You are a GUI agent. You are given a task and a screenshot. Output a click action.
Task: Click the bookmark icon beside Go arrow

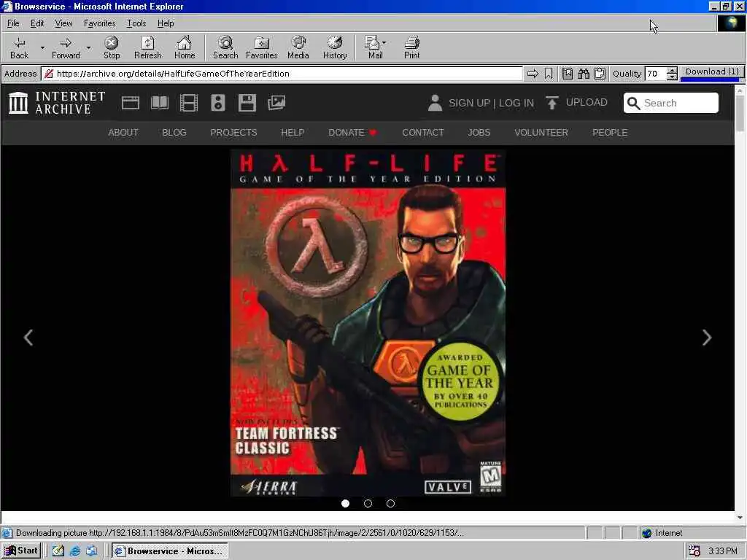pos(549,74)
